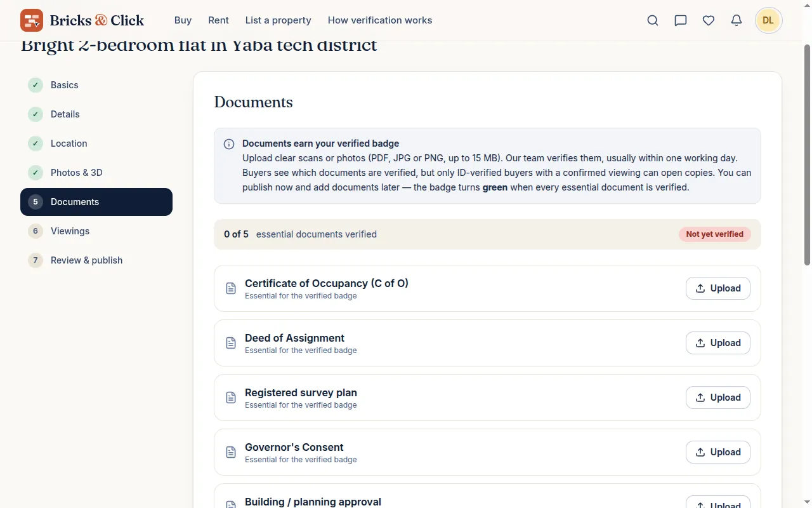Image resolution: width=812 pixels, height=508 pixels.
Task: Go to the Basics step
Action: coord(96,85)
